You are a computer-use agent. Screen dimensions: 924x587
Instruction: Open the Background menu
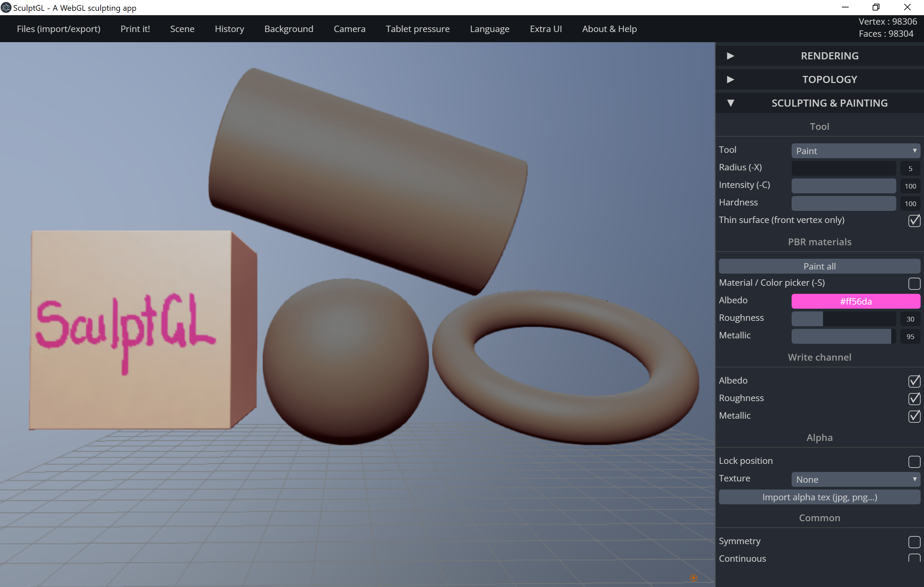(x=288, y=29)
